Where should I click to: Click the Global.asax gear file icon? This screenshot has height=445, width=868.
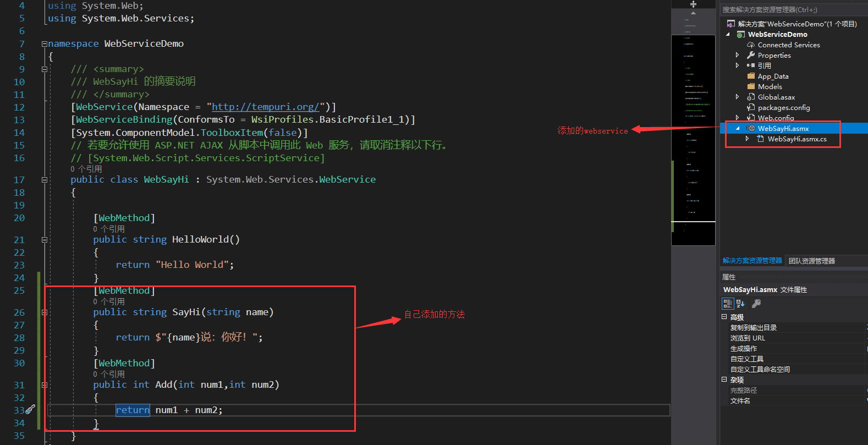click(751, 97)
